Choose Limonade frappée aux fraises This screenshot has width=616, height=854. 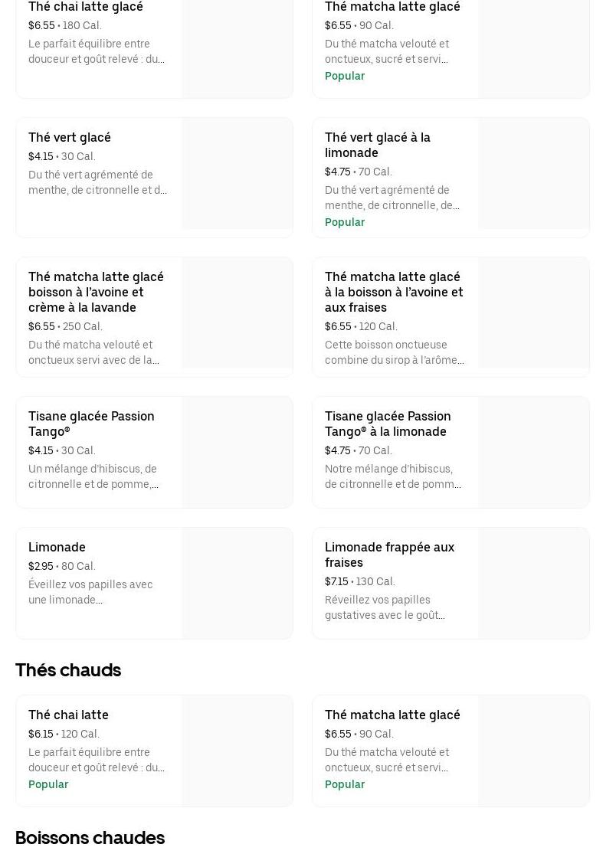tap(389, 555)
